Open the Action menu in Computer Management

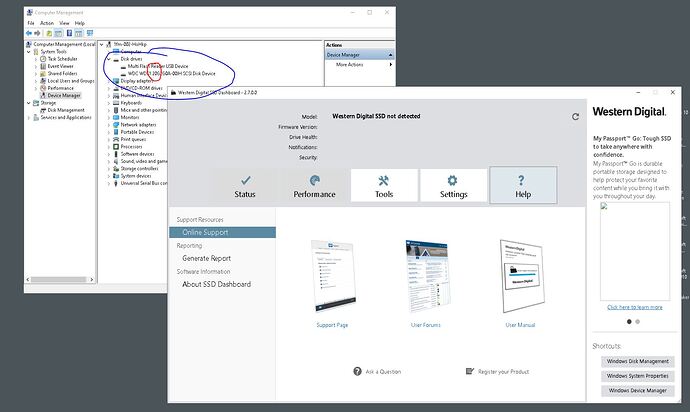47,23
